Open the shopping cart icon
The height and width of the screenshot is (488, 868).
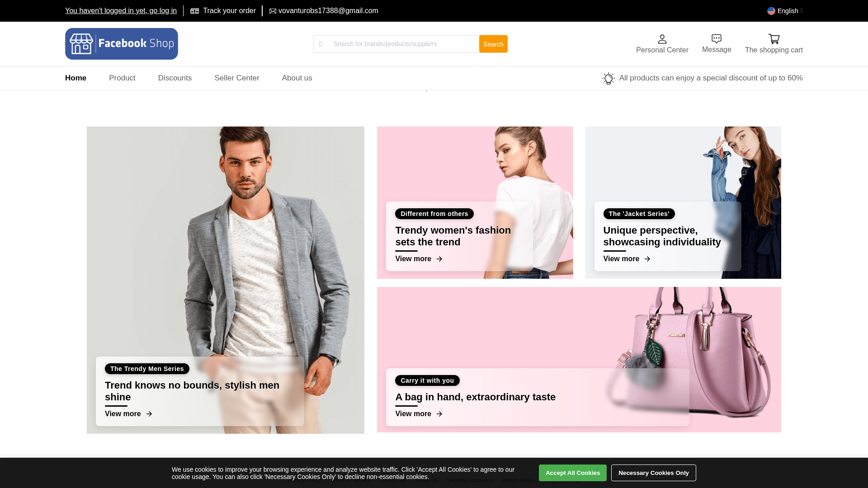click(x=774, y=39)
